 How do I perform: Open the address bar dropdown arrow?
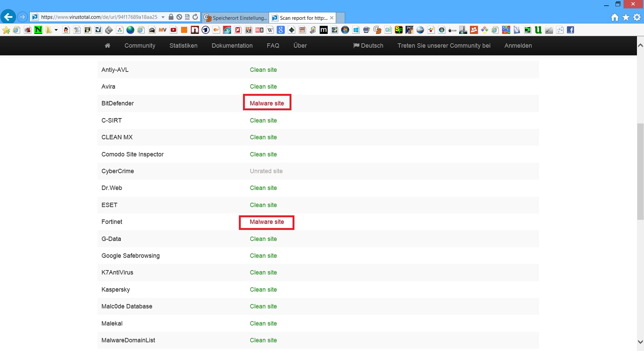(163, 17)
